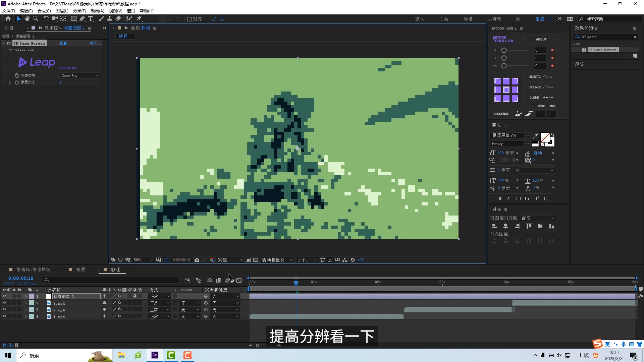Toggle adjustment layer switch on 调整图层 2
644x362 pixels.
coord(135,296)
